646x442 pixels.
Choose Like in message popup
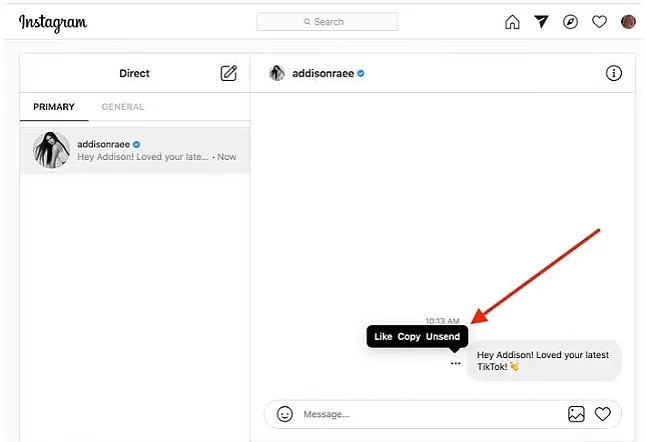(x=383, y=337)
